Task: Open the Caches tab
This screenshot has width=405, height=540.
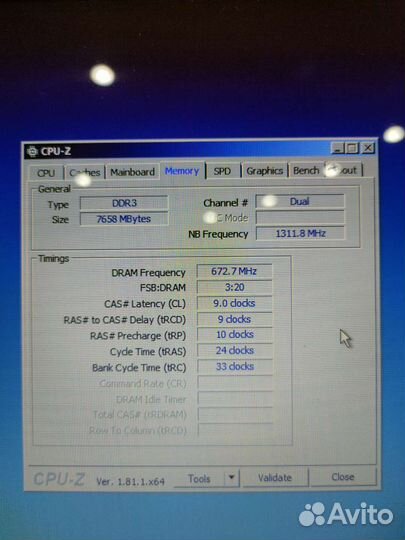Action: click(85, 172)
